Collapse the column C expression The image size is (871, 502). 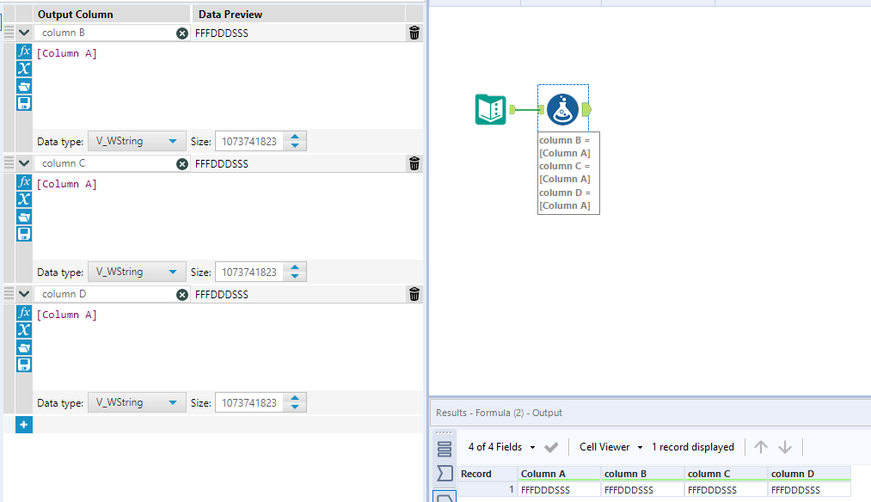(x=24, y=163)
